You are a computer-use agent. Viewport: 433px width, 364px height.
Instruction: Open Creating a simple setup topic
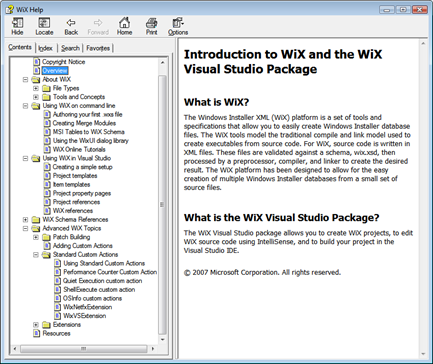pyautogui.click(x=82, y=167)
